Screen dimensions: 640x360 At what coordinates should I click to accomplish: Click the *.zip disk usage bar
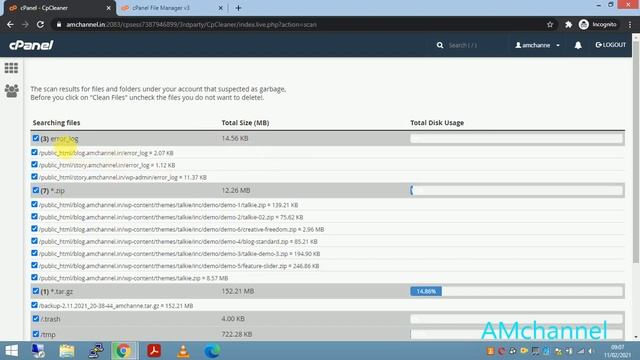[517, 190]
